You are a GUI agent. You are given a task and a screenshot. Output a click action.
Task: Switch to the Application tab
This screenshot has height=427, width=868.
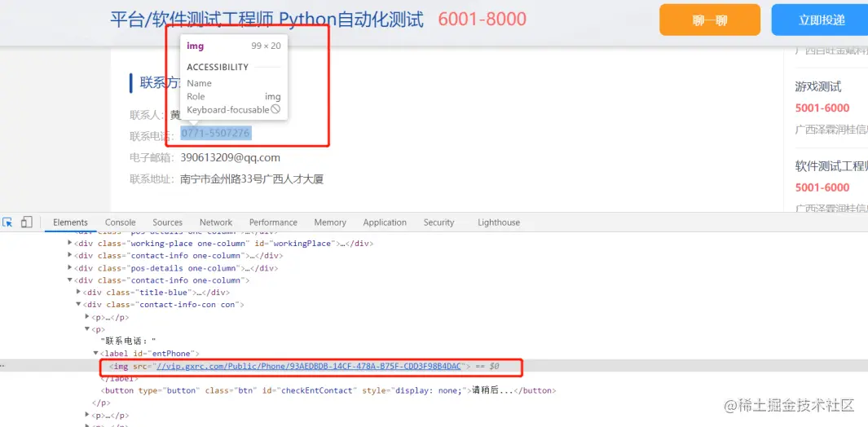point(385,222)
